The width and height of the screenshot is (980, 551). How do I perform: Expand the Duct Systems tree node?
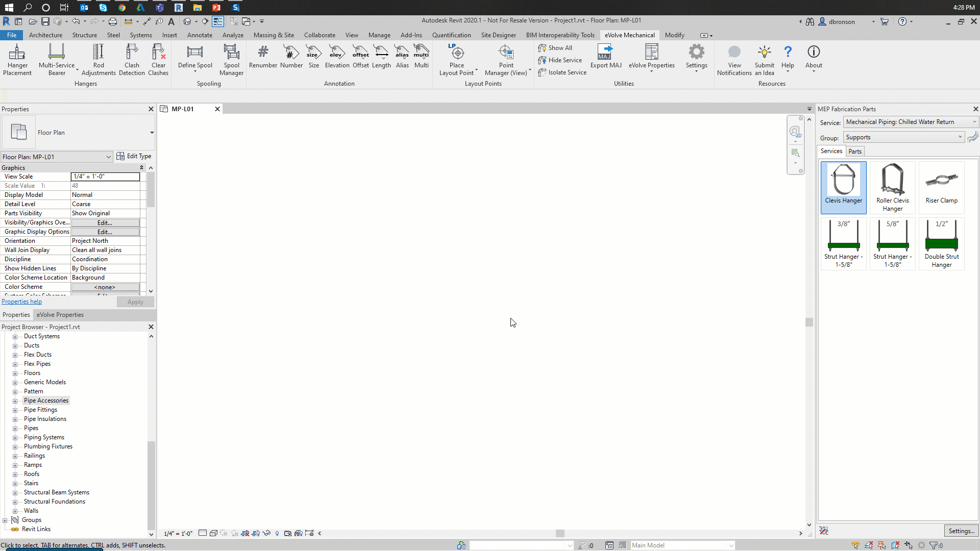pyautogui.click(x=15, y=337)
